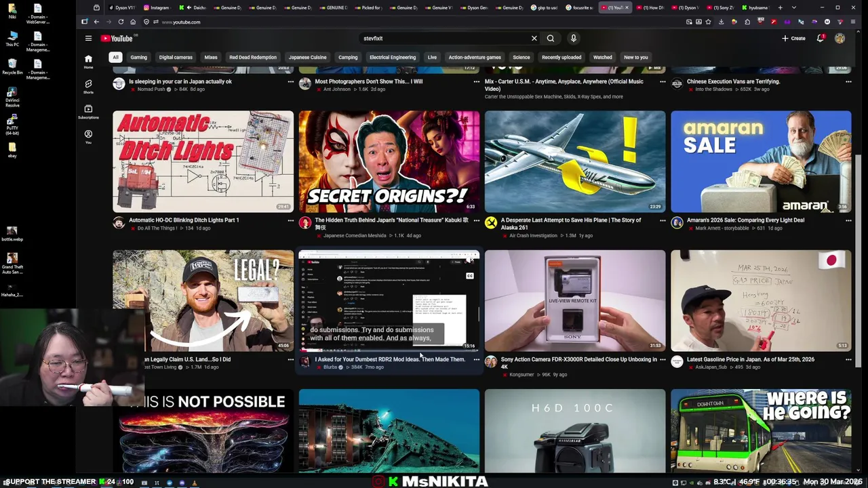868x488 pixels.
Task: Open Subscriptions in the sidebar
Action: tap(88, 112)
